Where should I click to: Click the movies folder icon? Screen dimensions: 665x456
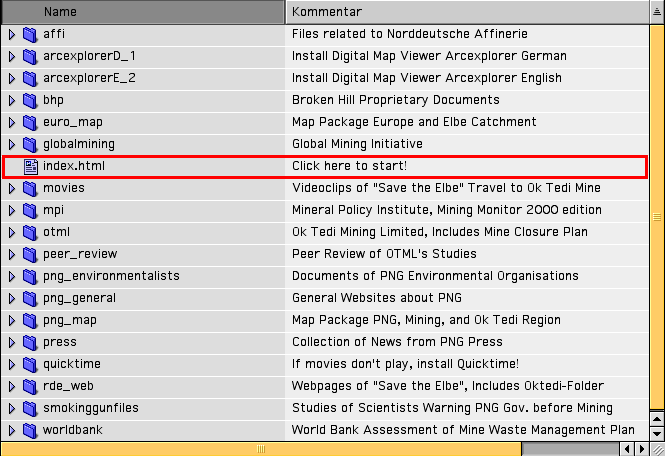click(x=30, y=188)
